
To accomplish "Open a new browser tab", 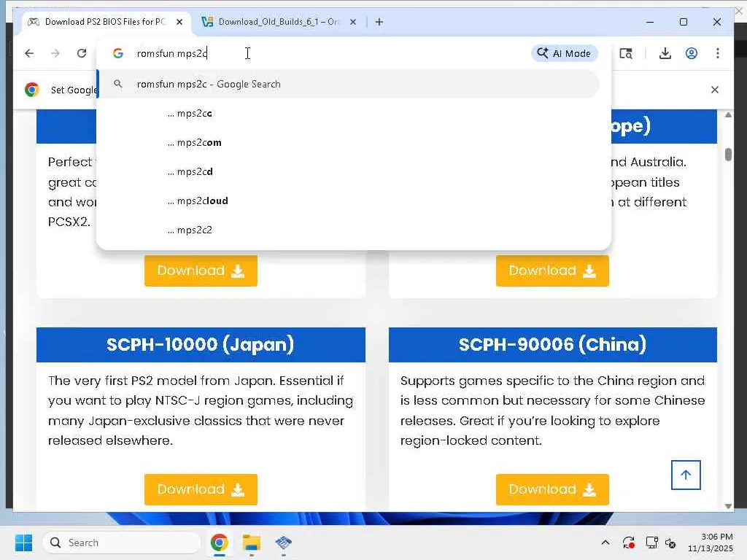I will [379, 22].
